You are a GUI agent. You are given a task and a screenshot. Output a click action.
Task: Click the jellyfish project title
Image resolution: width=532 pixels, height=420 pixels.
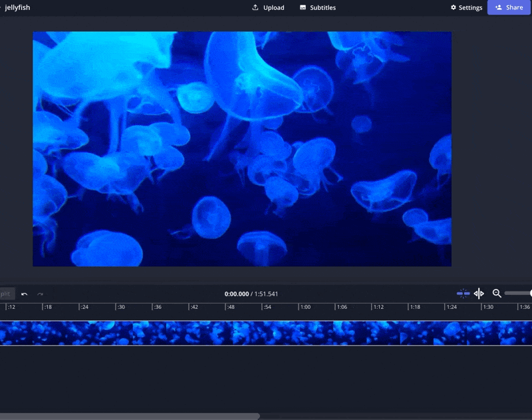[x=17, y=8]
